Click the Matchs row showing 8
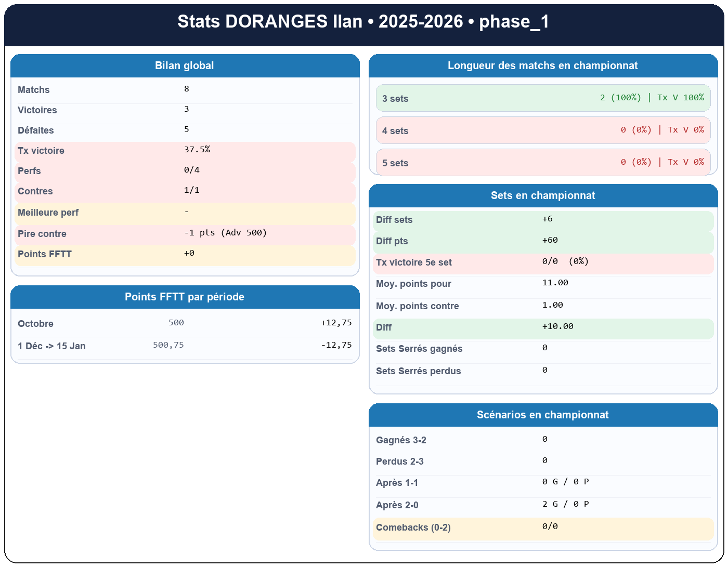 (x=184, y=89)
